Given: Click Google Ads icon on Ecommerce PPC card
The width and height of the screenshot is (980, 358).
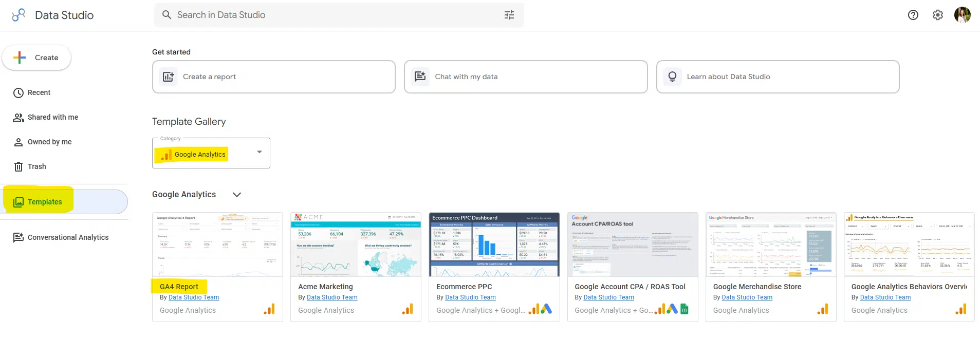Looking at the screenshot, I should tap(546, 309).
